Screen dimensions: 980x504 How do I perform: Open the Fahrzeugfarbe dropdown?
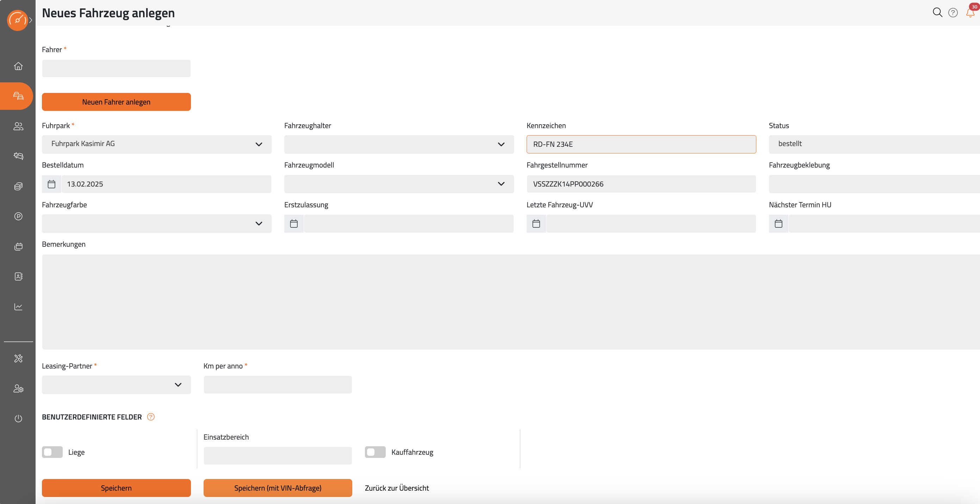157,223
